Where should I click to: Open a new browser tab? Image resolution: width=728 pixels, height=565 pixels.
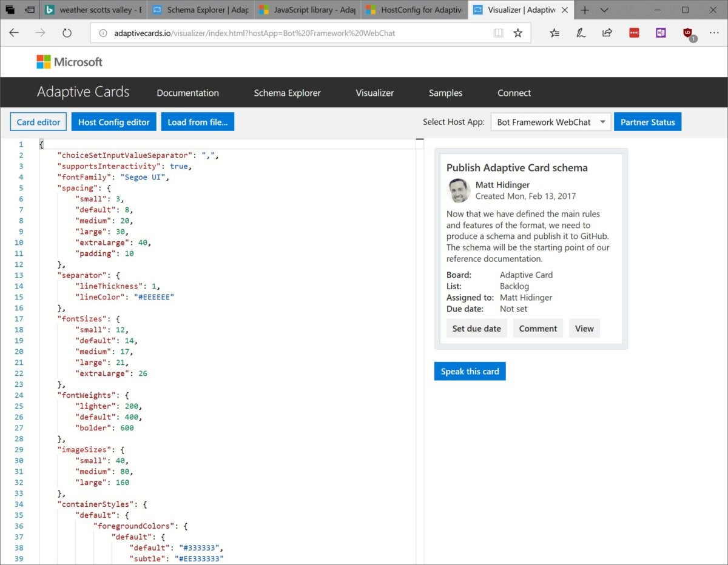coord(585,10)
